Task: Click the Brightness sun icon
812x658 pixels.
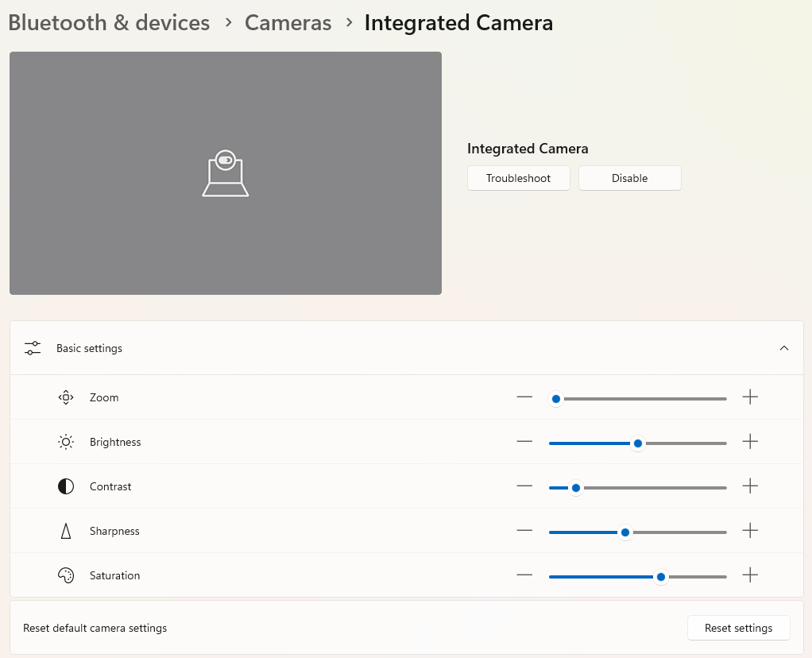Action: (66, 442)
